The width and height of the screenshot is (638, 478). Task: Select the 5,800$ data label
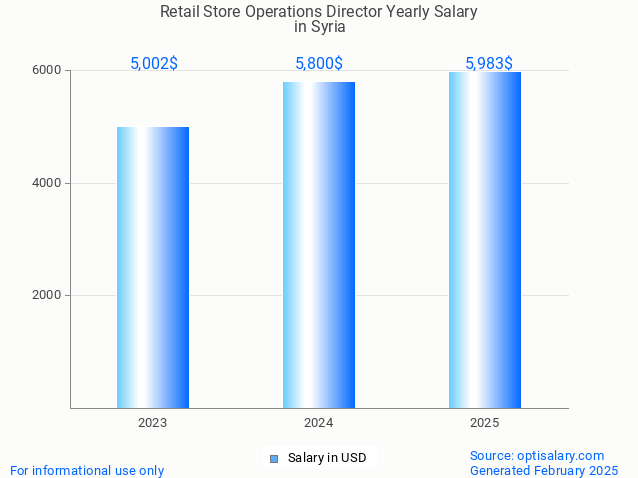(319, 63)
